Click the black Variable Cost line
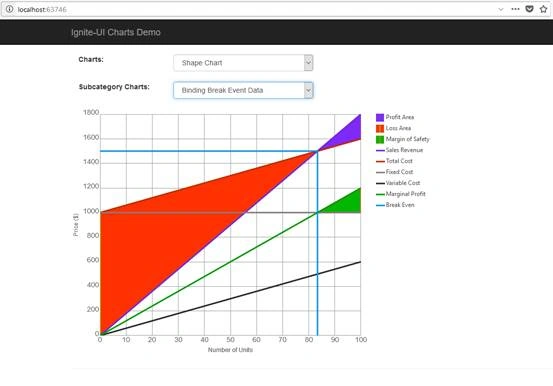 [230, 298]
